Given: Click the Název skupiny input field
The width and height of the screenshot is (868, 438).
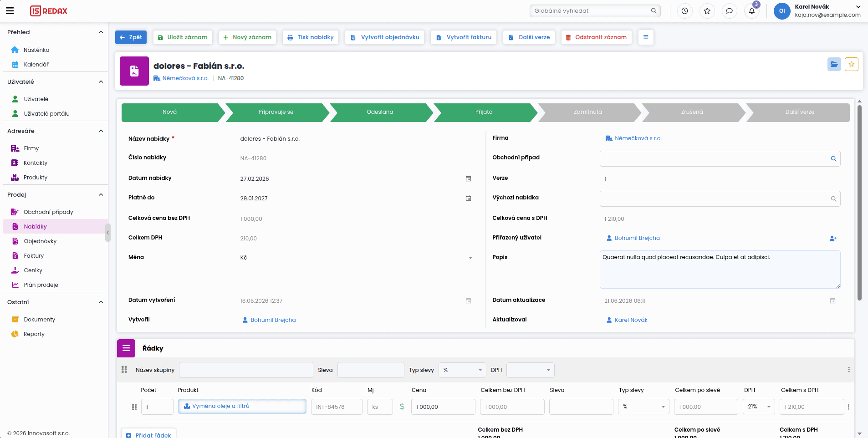Looking at the screenshot, I should click(x=246, y=370).
